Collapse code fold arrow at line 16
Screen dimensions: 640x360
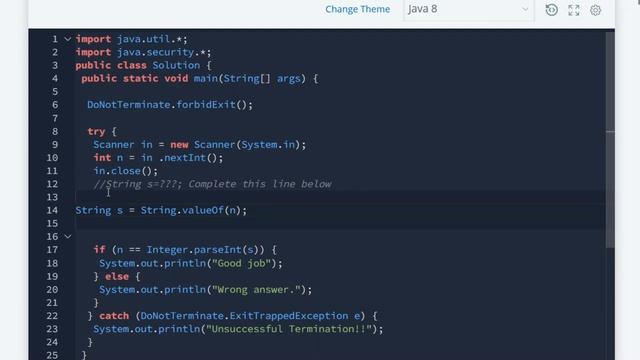pyautogui.click(x=68, y=236)
